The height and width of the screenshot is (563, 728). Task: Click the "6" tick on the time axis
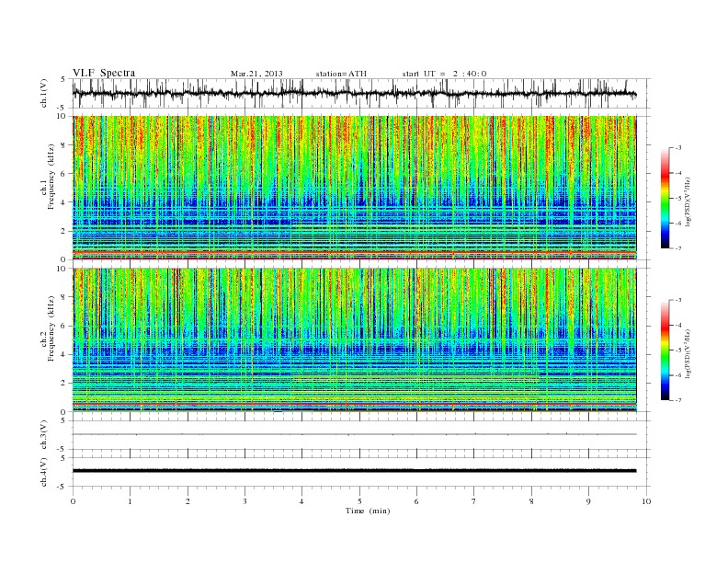(x=416, y=501)
